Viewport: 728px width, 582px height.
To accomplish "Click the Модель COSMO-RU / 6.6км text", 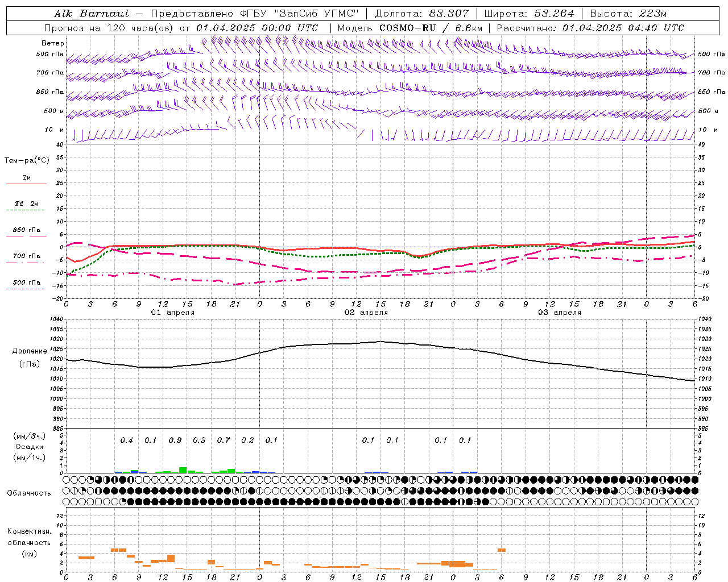I will [x=410, y=28].
